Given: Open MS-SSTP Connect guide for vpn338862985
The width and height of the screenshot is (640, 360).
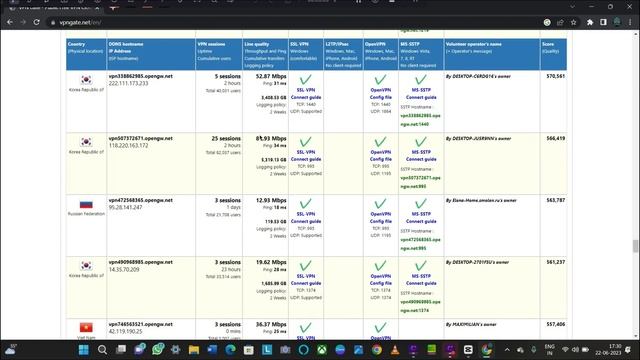Looking at the screenshot, I should [x=421, y=93].
